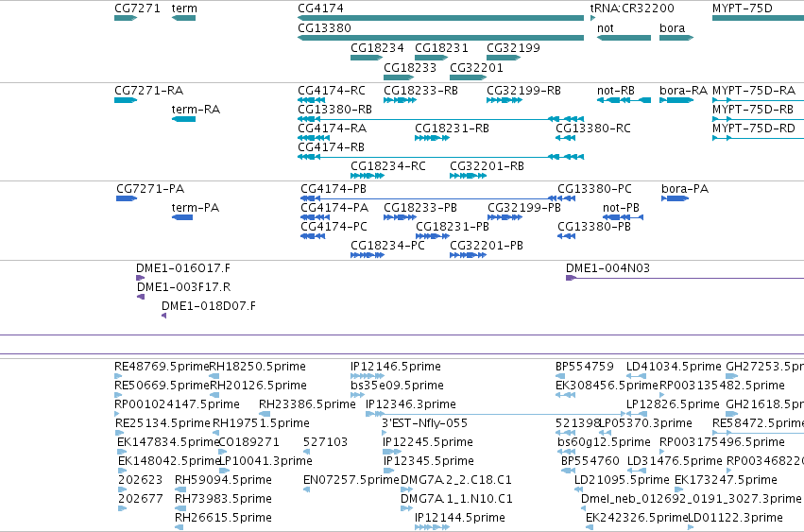
Task: Click the bora-RA transcript
Action: coord(676,100)
